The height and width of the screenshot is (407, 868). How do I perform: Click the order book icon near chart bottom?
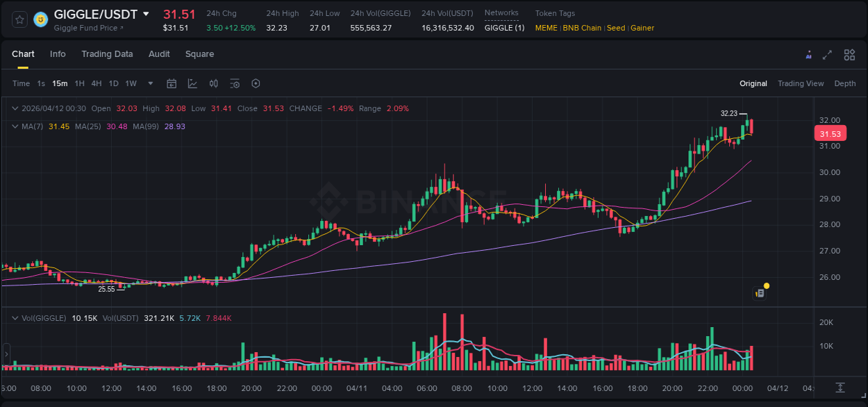758,292
